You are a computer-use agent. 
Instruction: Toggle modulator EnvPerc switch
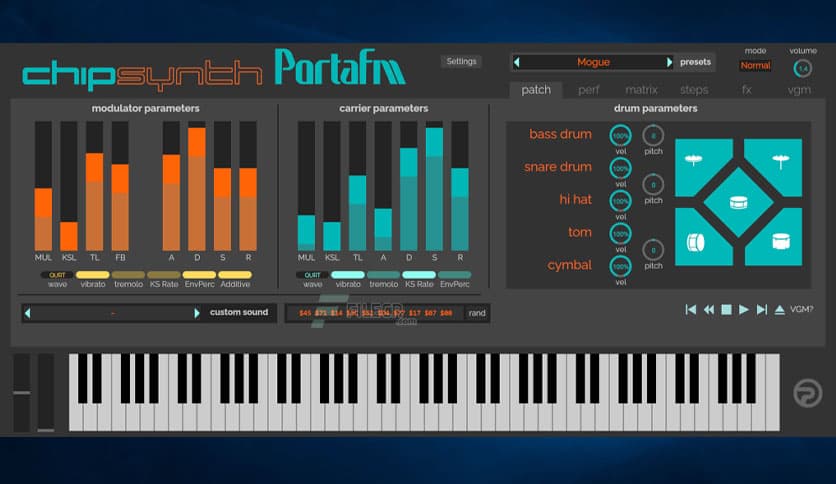199,275
